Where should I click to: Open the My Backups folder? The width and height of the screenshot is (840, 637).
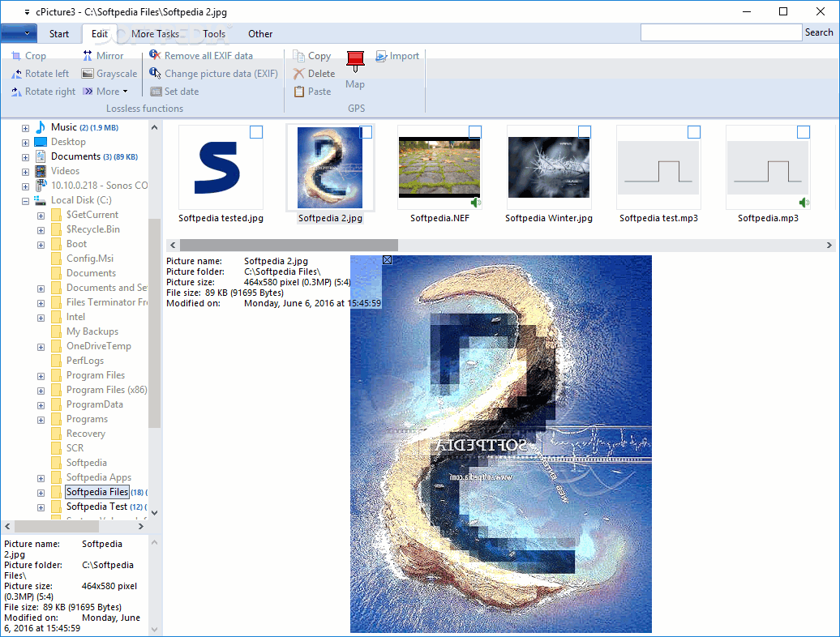(x=92, y=331)
